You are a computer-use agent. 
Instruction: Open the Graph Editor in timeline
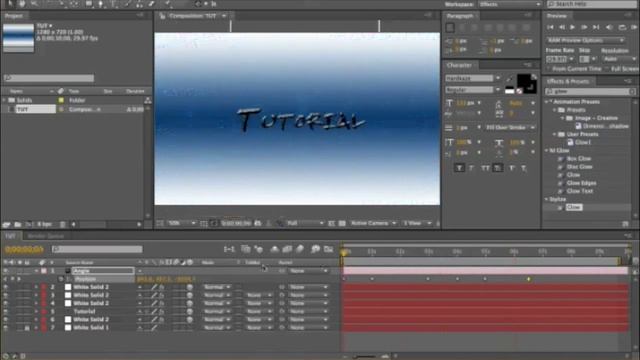[x=329, y=249]
